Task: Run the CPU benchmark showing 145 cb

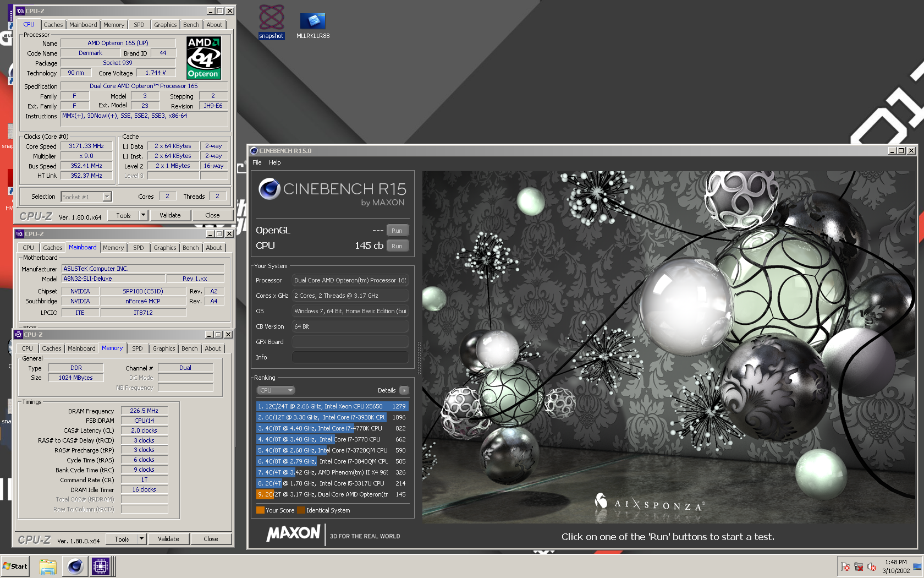Action: [x=397, y=246]
